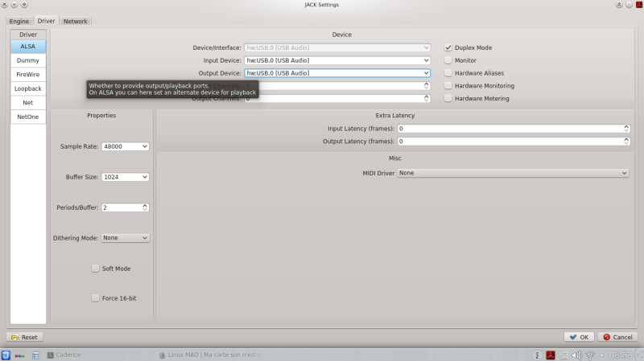Click the Input Channels stepper arrows

point(427,86)
